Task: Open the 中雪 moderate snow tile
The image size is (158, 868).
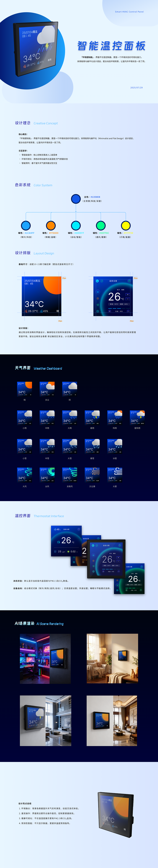Action: pos(47,446)
